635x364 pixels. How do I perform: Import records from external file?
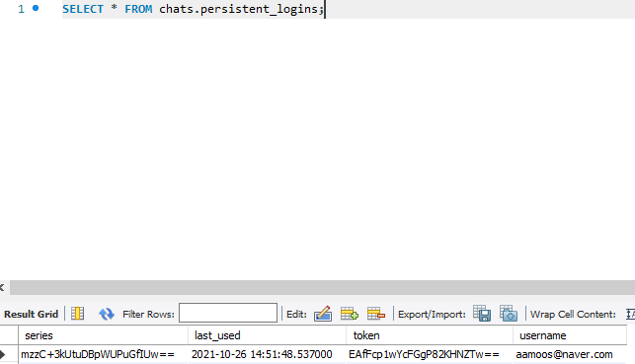pos(509,314)
